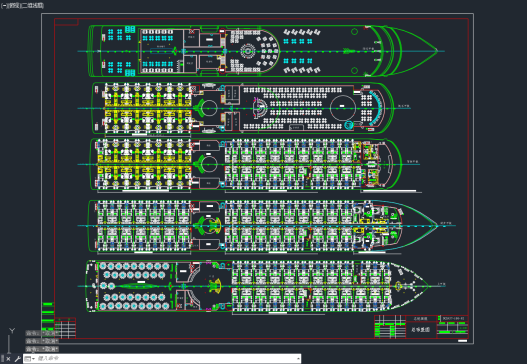Screen dimensions: 527x364
Task: Open the recent commands list icon
Action: point(30,359)
